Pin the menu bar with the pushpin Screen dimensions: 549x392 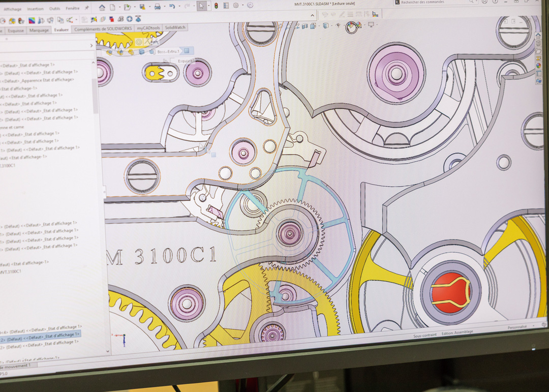(x=86, y=8)
